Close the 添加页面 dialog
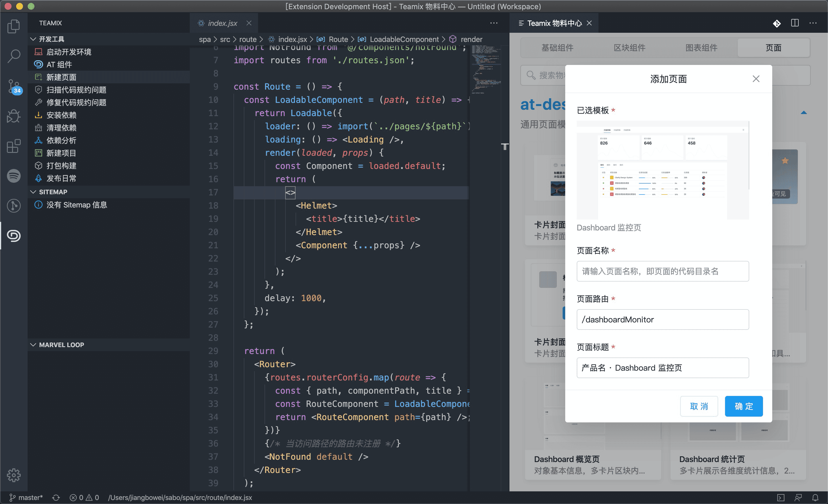Image resolution: width=828 pixels, height=504 pixels. tap(756, 78)
